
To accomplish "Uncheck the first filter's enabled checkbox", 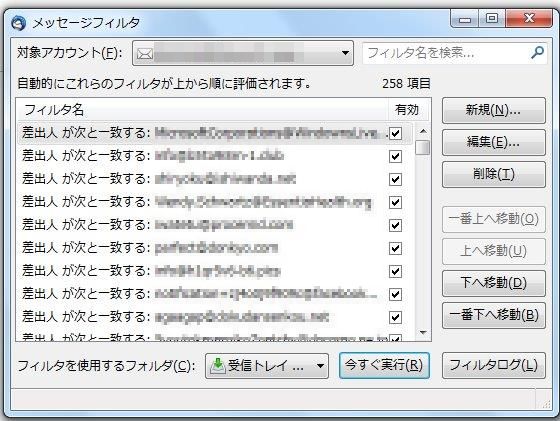I will pos(395,133).
